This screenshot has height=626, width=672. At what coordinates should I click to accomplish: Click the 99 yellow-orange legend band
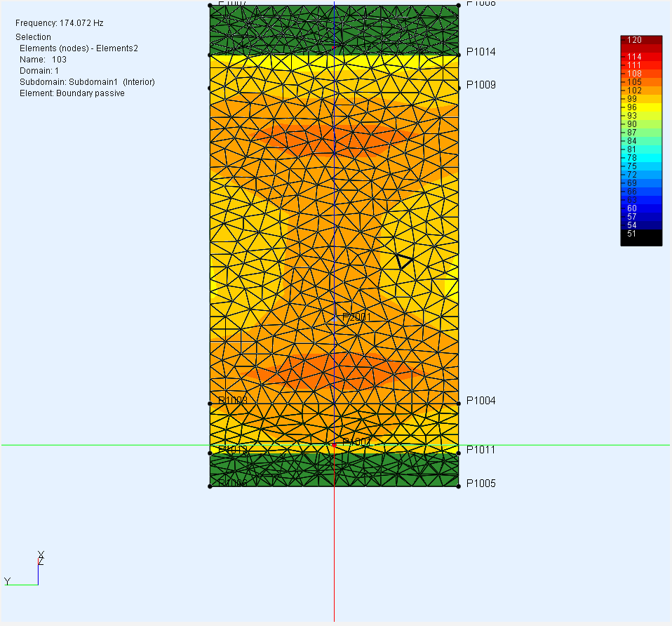pos(640,99)
